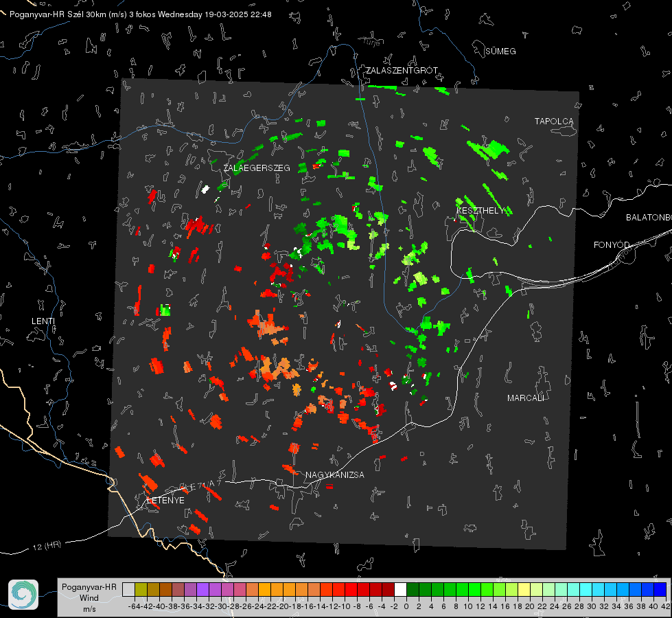The height and width of the screenshot is (618, 672).
Task: Click the KESZTHELY city label
Action: (x=480, y=211)
